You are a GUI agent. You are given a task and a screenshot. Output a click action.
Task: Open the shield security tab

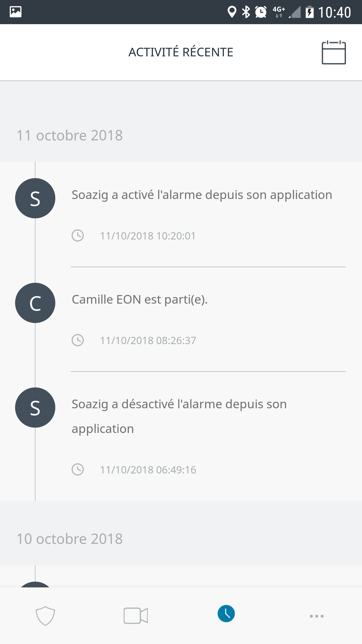click(x=45, y=616)
